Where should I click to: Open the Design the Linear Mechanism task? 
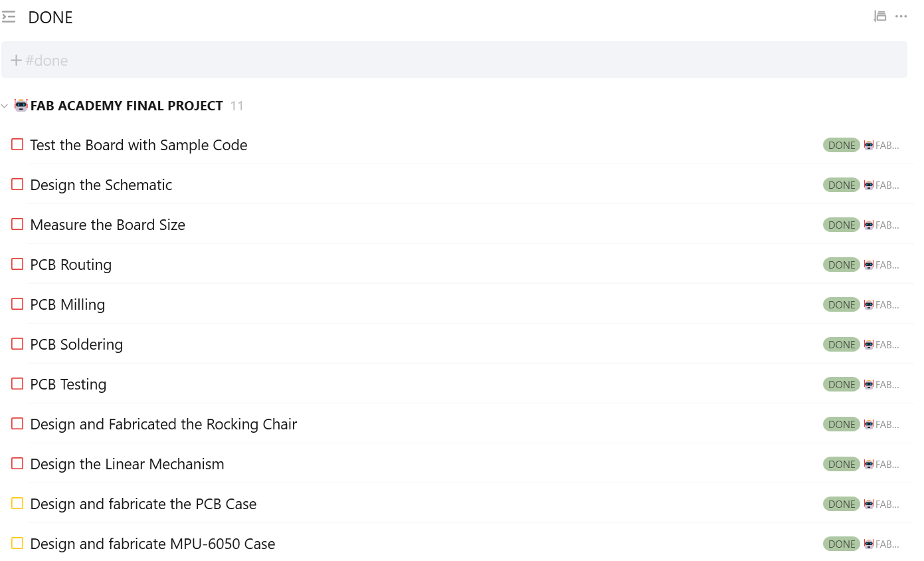point(127,464)
